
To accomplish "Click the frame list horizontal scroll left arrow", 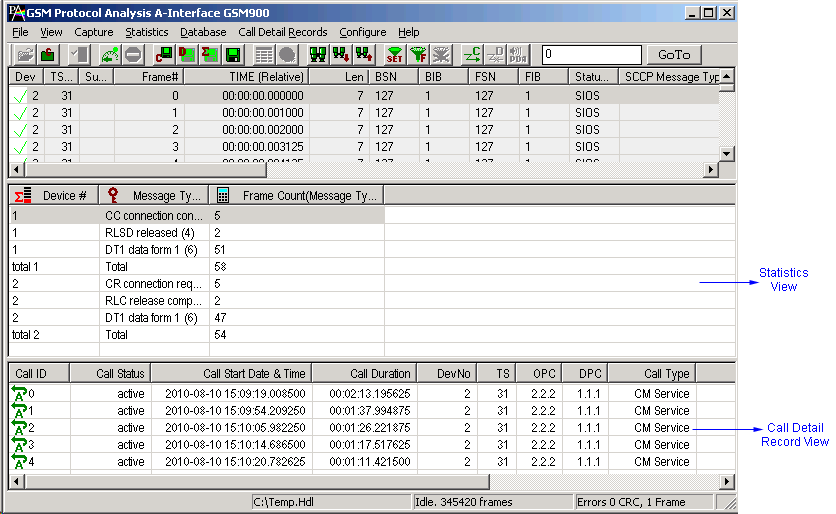I will (17, 170).
